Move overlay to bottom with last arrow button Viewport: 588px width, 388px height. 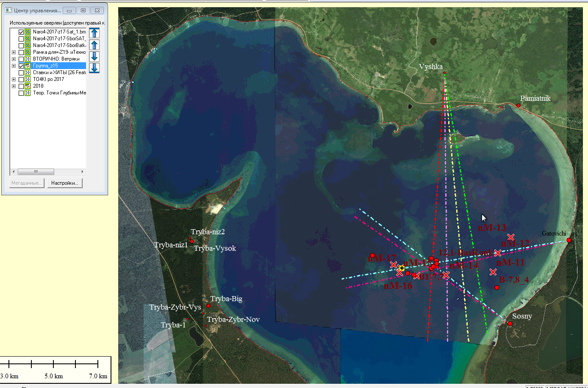94,68
